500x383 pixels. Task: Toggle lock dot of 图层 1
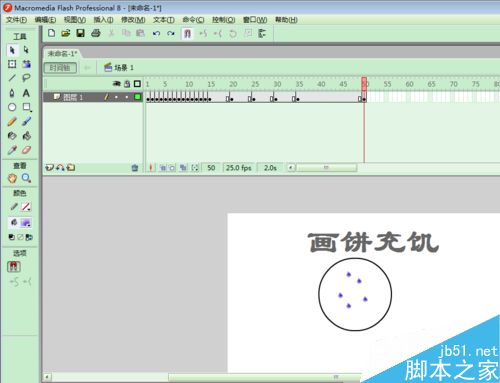pyautogui.click(x=127, y=97)
